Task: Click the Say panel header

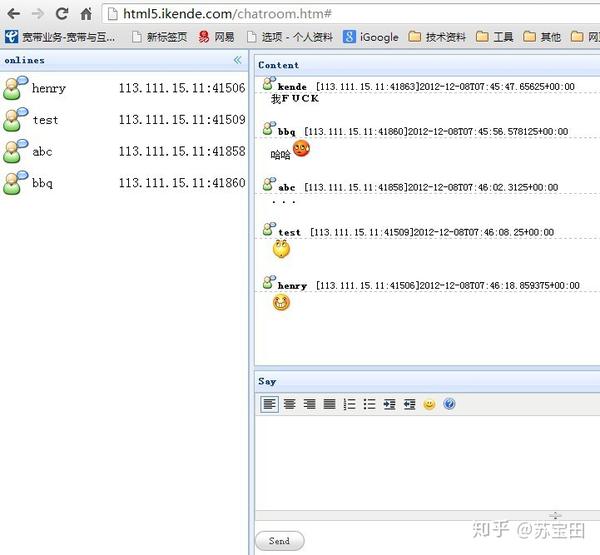Action: (427, 382)
